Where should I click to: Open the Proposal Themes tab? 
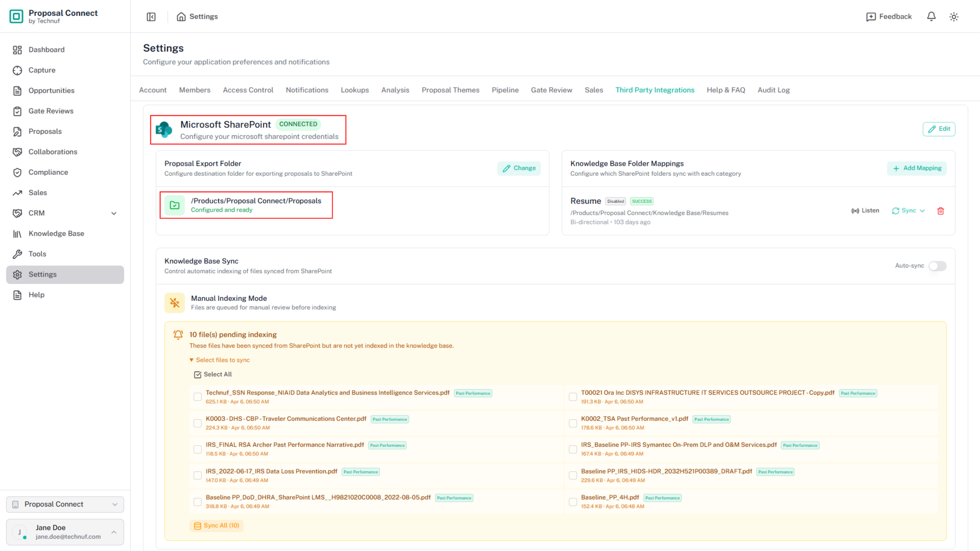[450, 90]
